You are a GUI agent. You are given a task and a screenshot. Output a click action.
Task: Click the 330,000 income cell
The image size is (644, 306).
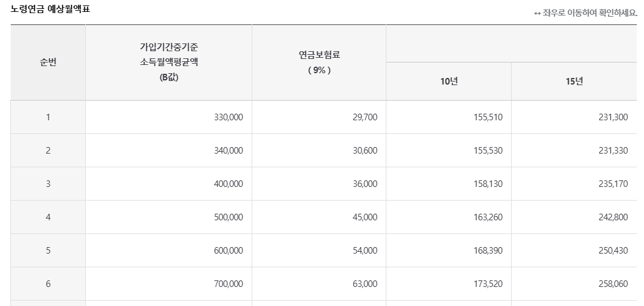point(169,117)
